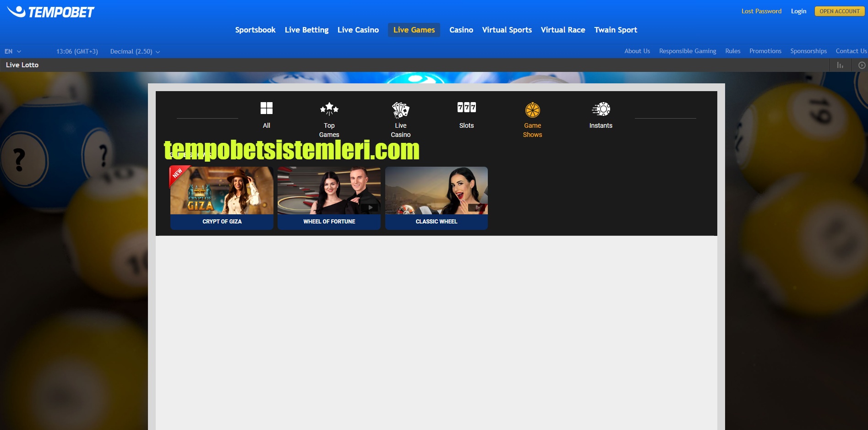Viewport: 868px width, 430px height.
Task: Open the Wheel of Fortune game thumbnail
Action: click(x=329, y=191)
